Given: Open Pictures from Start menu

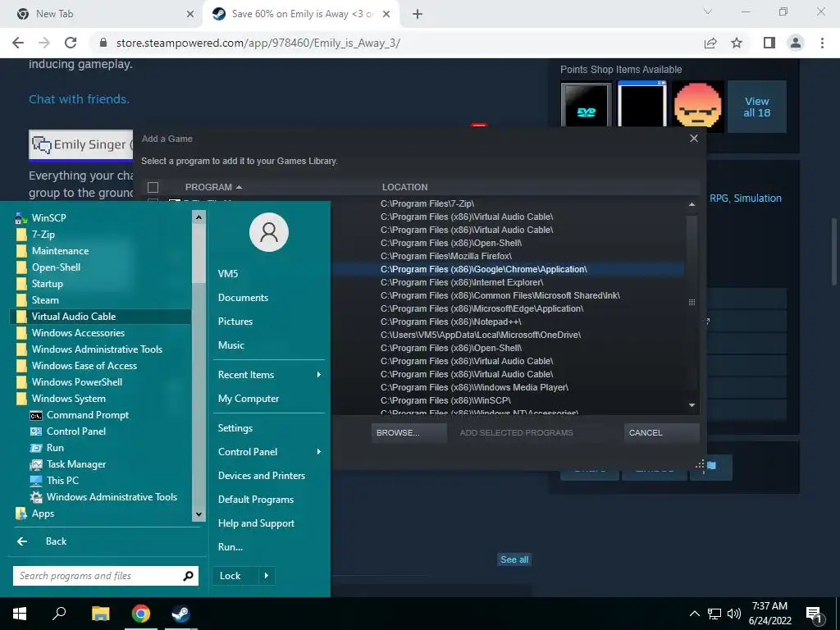Looking at the screenshot, I should click(235, 322).
